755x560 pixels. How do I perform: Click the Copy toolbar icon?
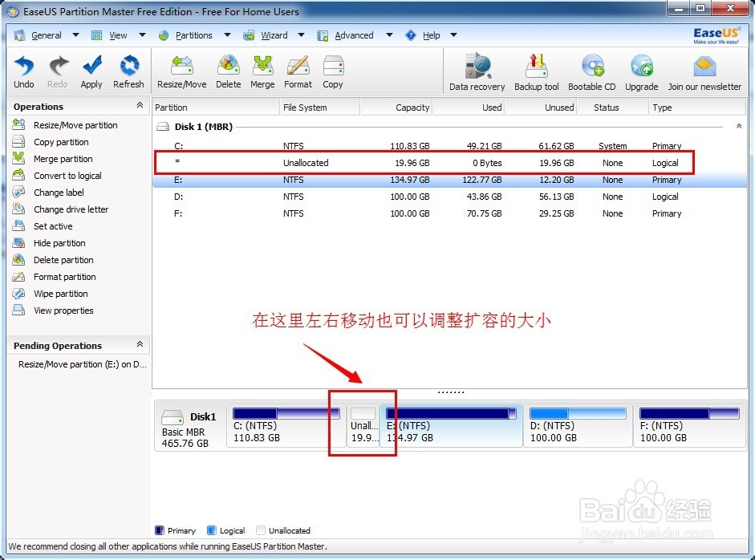[x=333, y=71]
